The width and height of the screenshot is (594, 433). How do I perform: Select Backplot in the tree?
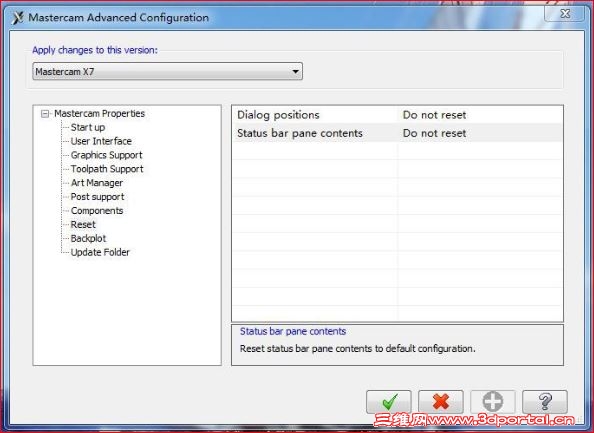(x=88, y=238)
